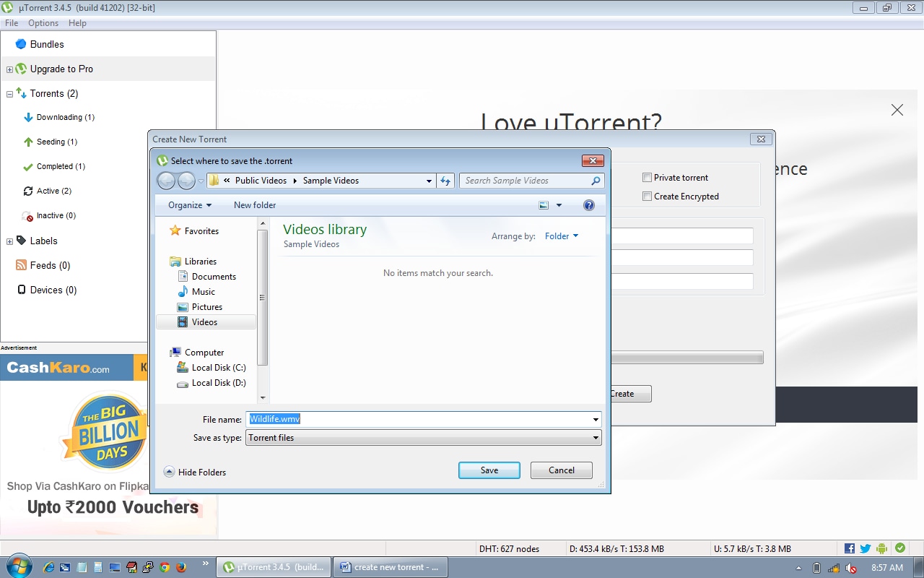Select Music library in navigation pane
The width and height of the screenshot is (924, 578).
click(x=204, y=292)
